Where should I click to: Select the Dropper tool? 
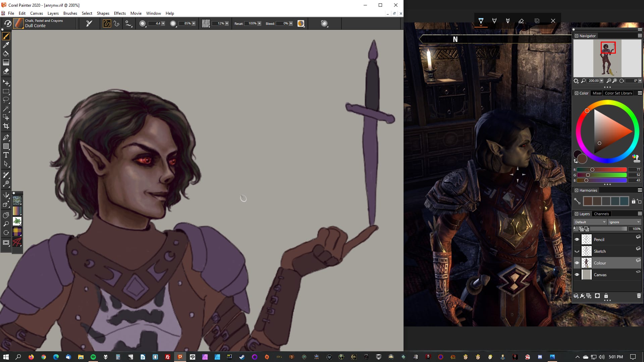tap(6, 45)
